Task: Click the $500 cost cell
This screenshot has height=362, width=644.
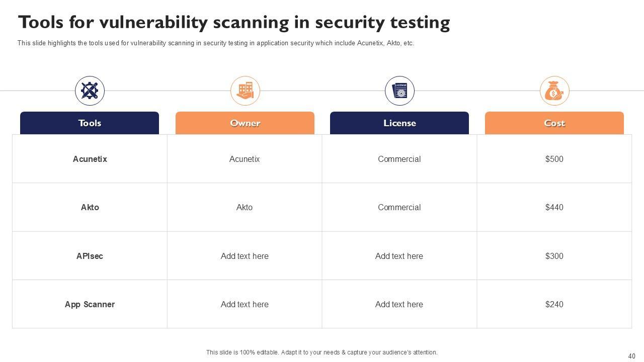Action: (x=554, y=159)
